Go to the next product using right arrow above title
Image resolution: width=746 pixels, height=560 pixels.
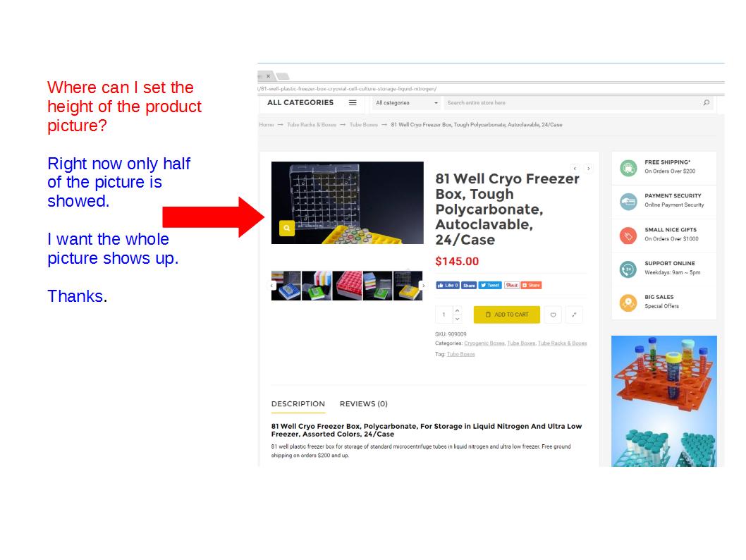(x=589, y=169)
